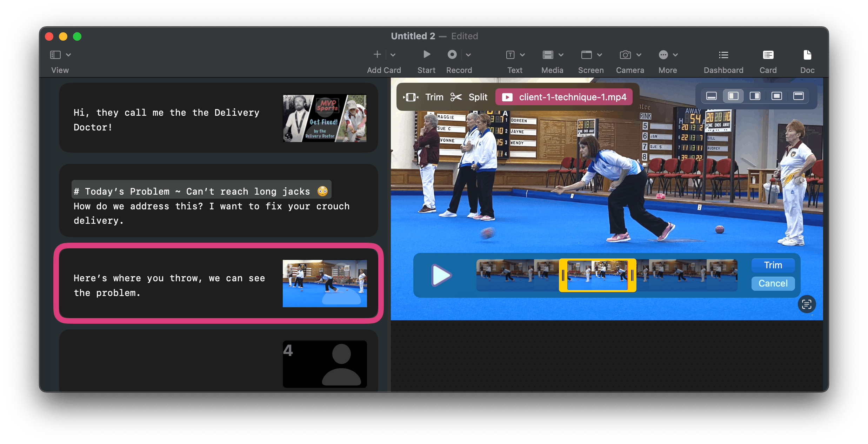
Task: Click the Card view icon
Action: 768,55
